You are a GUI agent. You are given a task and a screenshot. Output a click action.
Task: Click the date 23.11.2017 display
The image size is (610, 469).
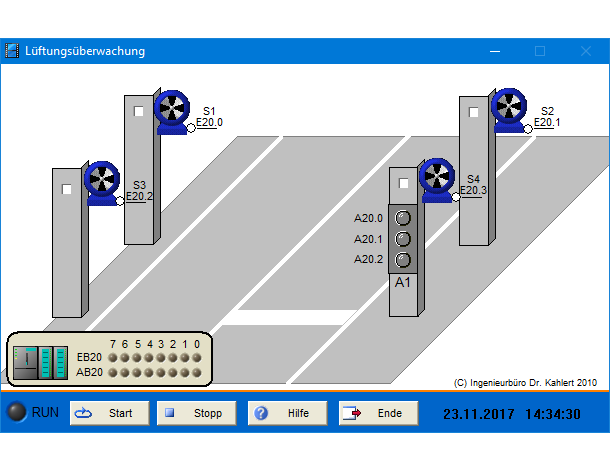point(479,414)
